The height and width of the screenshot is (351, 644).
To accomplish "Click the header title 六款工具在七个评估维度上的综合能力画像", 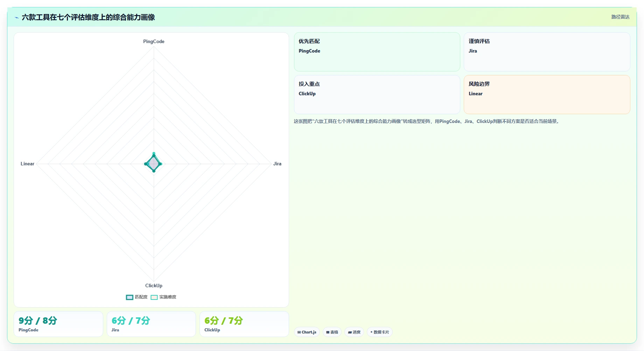I will [88, 17].
